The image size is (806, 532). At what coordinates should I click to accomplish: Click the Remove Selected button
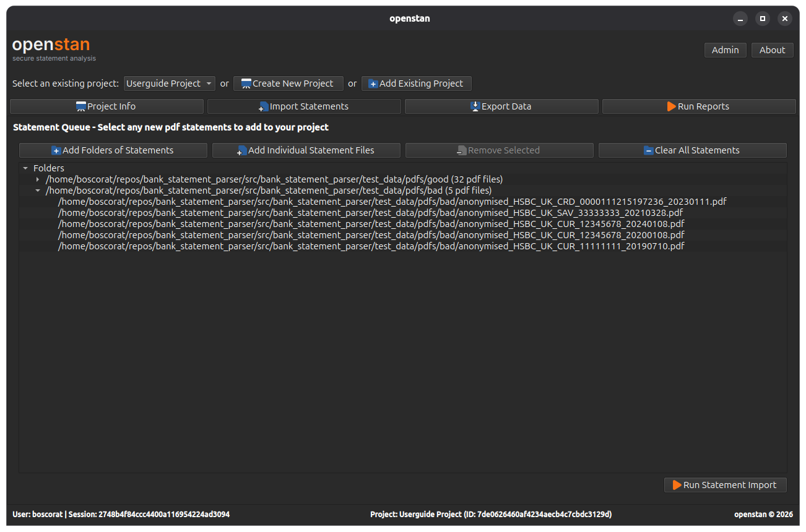(x=500, y=150)
